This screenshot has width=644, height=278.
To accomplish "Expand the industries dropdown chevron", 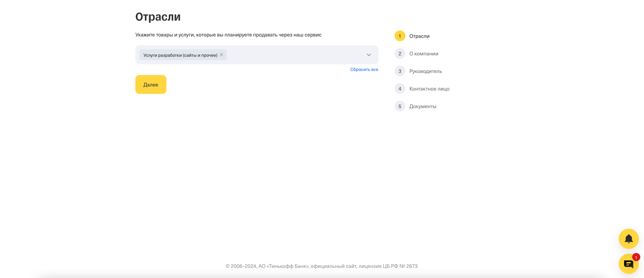I will 369,55.
